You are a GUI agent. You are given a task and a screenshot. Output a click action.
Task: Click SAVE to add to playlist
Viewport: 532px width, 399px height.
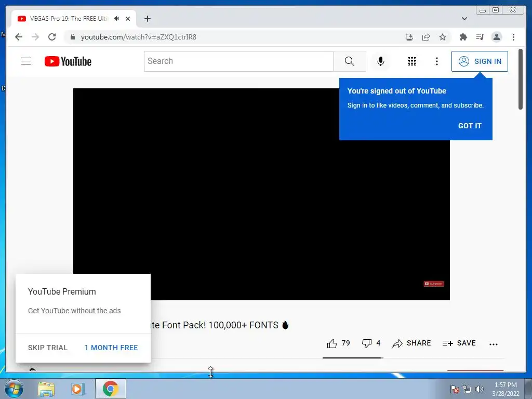click(x=459, y=343)
